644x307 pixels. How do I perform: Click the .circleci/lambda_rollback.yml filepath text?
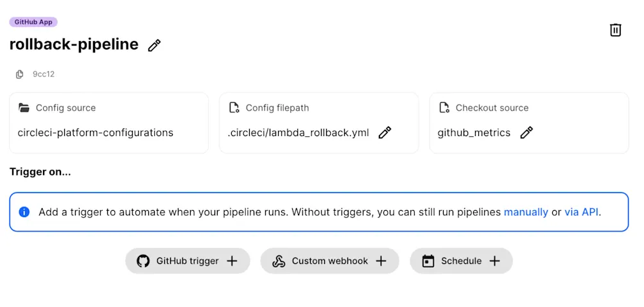pyautogui.click(x=299, y=133)
